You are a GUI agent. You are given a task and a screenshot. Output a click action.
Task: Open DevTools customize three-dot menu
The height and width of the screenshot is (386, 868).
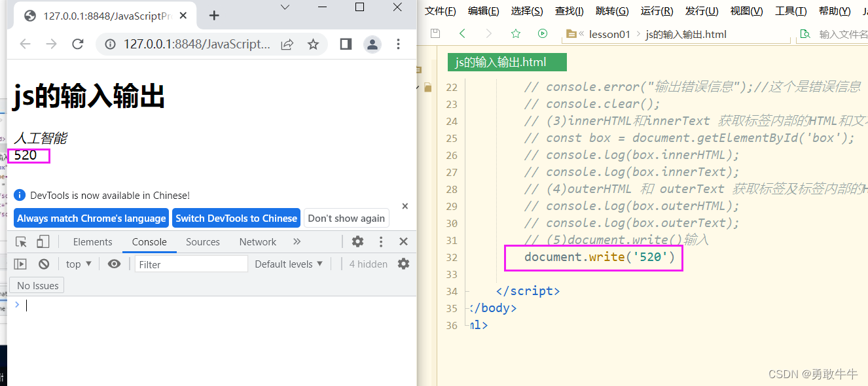381,241
